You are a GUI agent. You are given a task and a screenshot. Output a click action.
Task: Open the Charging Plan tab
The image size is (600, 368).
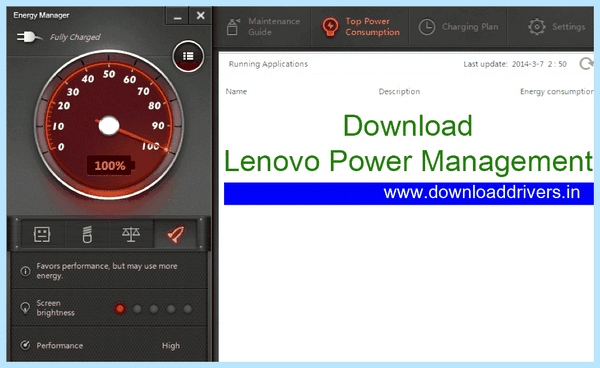click(458, 27)
